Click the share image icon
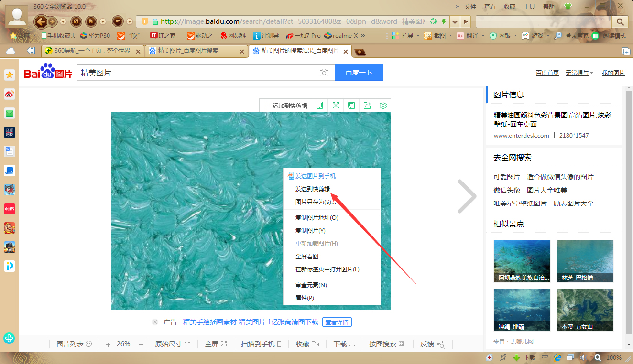The image size is (633, 364). click(367, 105)
